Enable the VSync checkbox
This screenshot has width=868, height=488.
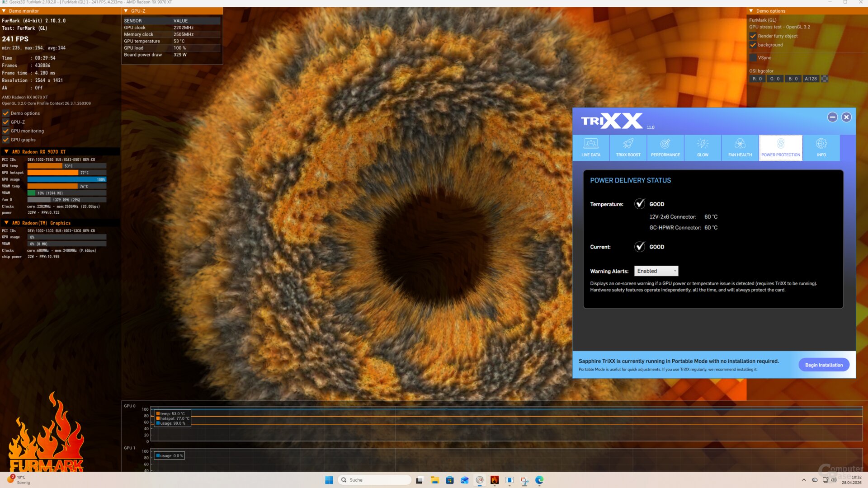tap(753, 58)
